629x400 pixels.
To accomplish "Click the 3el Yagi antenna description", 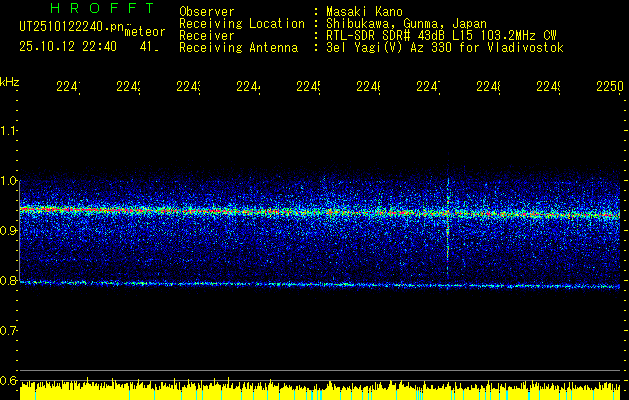I will click(x=445, y=47).
